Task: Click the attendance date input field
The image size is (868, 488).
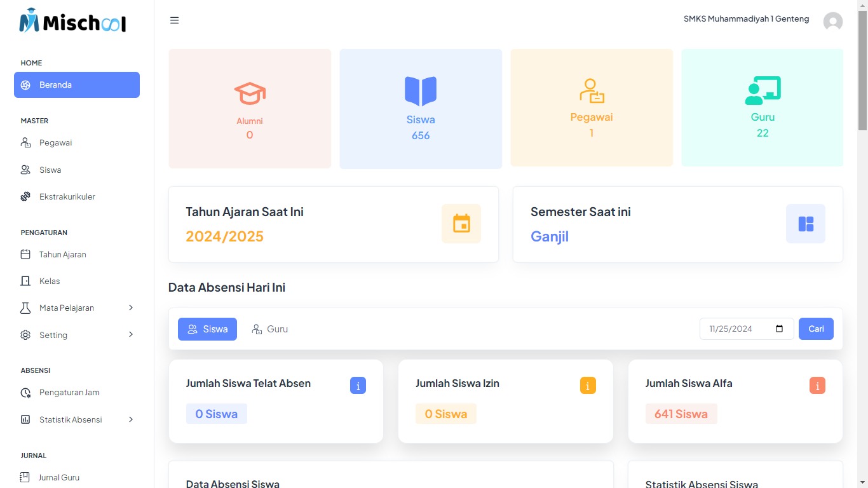Action: pyautogui.click(x=737, y=329)
